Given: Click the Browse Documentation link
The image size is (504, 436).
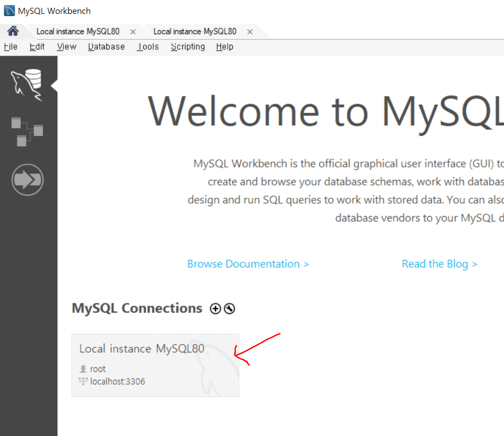Looking at the screenshot, I should point(248,264).
